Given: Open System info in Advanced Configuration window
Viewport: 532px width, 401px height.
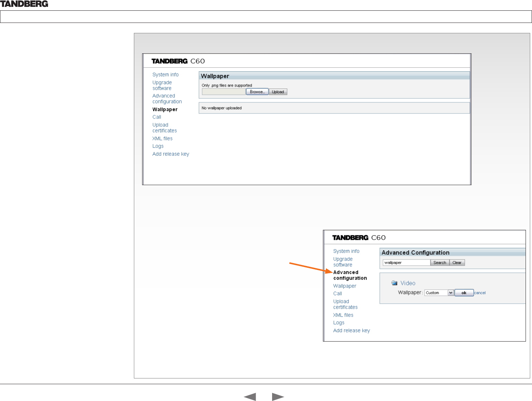Looking at the screenshot, I should 346,251.
